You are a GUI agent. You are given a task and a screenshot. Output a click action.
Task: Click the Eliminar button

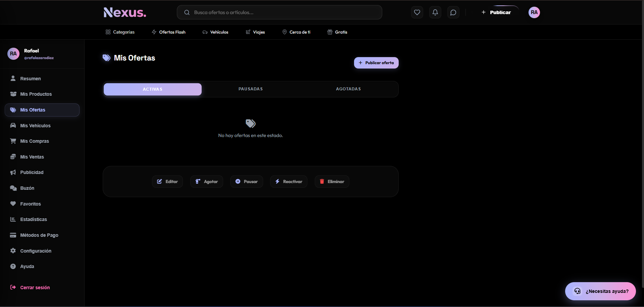(332, 181)
